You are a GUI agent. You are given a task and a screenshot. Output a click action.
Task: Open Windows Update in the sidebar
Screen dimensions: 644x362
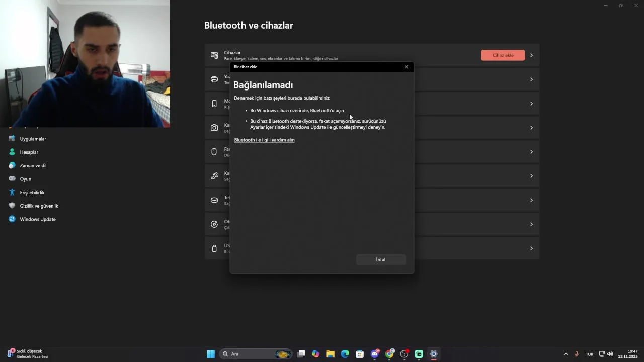[x=37, y=219]
